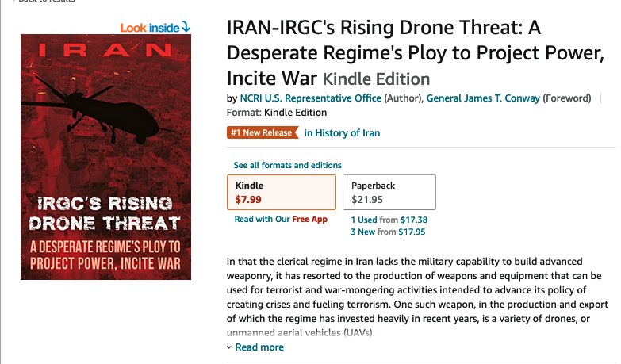The image size is (621, 364).
Task: Click the Kindle Edition title suffix
Action: [x=377, y=79]
